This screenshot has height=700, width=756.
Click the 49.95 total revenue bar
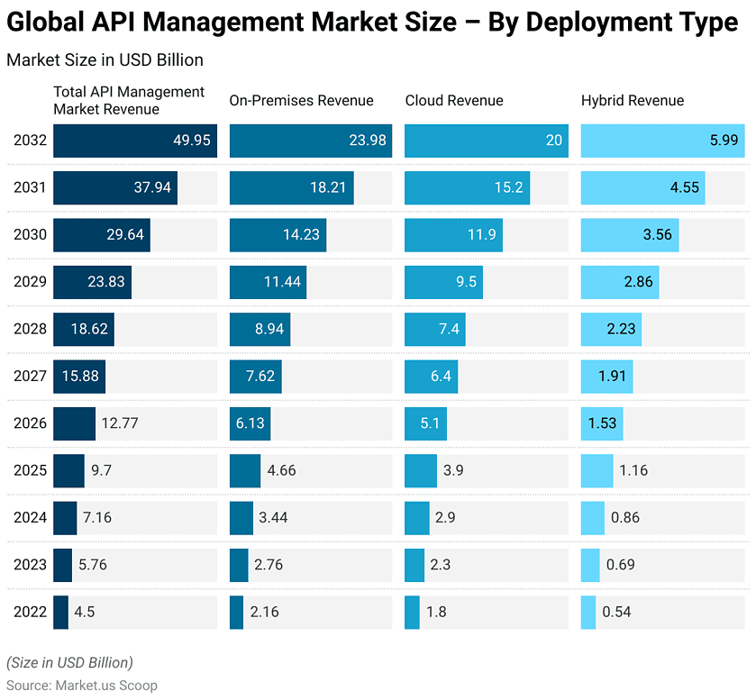[x=135, y=141]
